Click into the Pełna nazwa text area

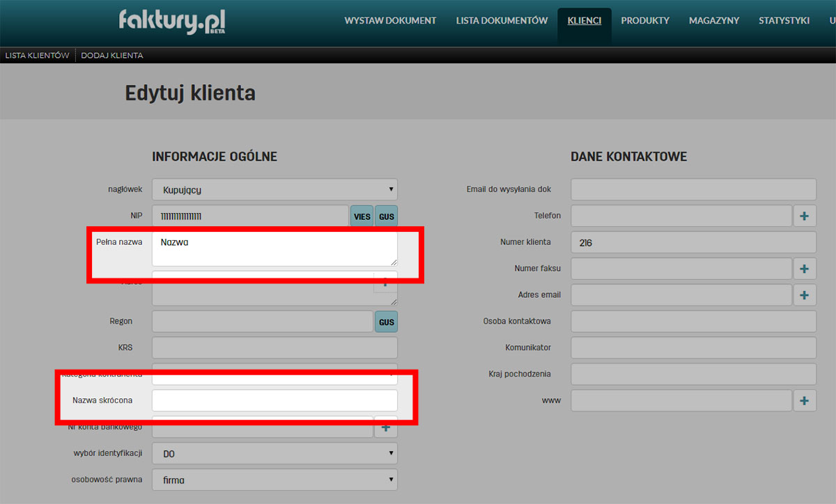pos(274,249)
